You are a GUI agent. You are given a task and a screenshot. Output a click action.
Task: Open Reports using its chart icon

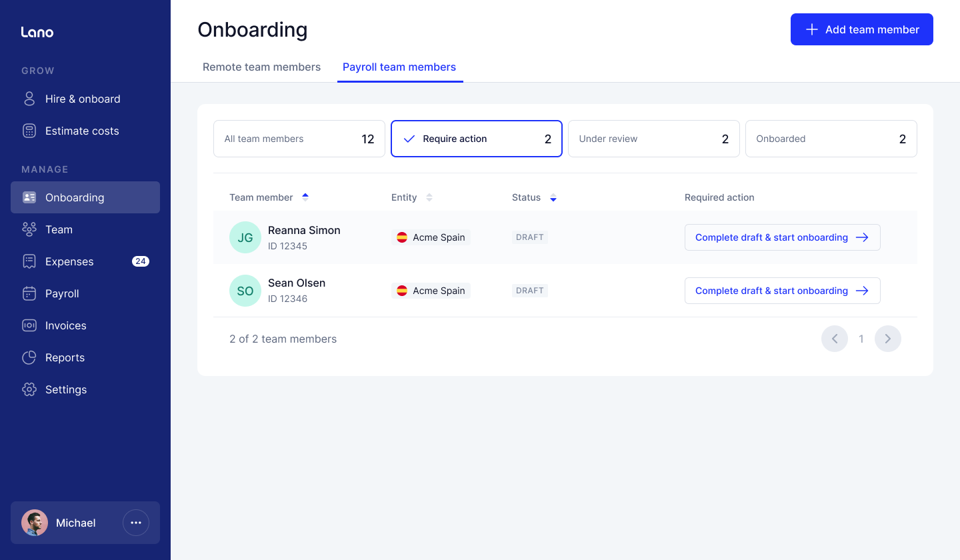[x=29, y=357]
